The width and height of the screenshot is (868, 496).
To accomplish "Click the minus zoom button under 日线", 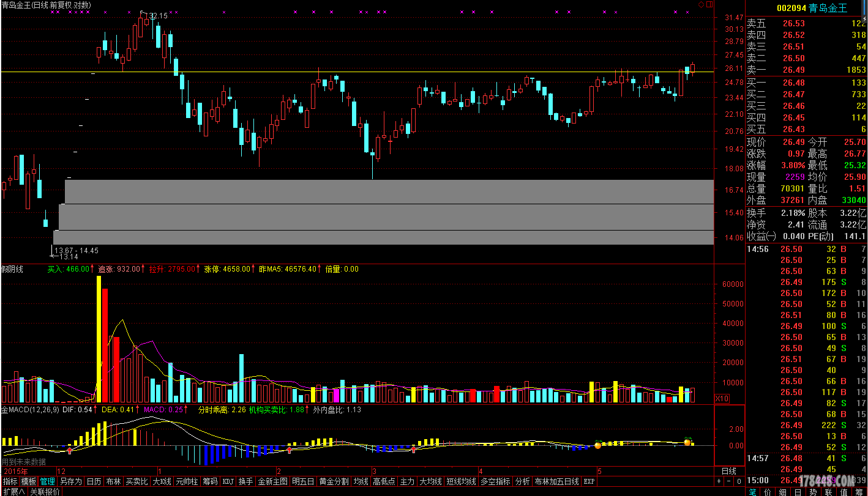I will (728, 481).
